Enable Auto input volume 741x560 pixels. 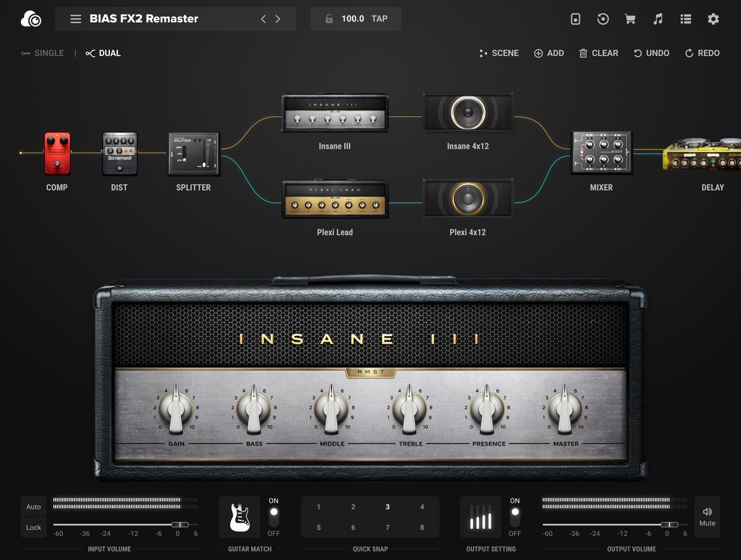(33, 507)
